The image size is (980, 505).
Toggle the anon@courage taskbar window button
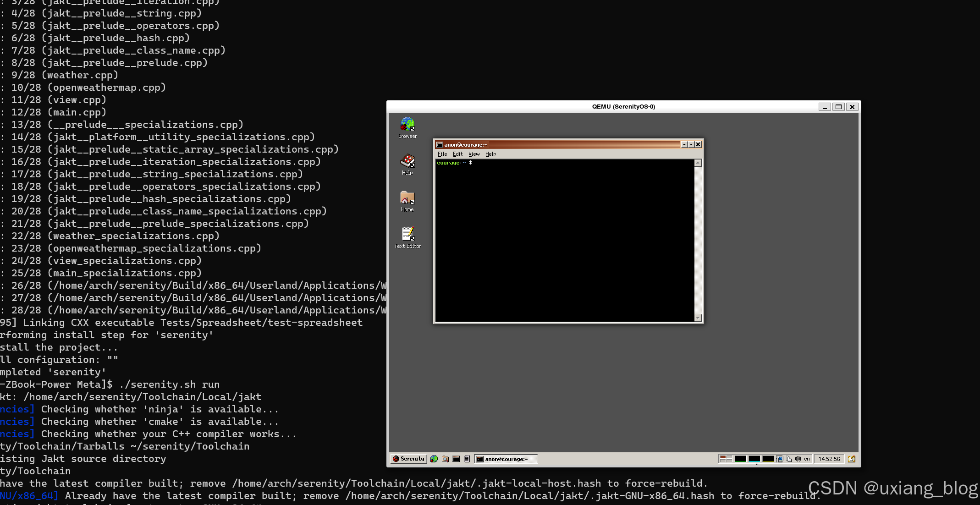click(x=506, y=459)
